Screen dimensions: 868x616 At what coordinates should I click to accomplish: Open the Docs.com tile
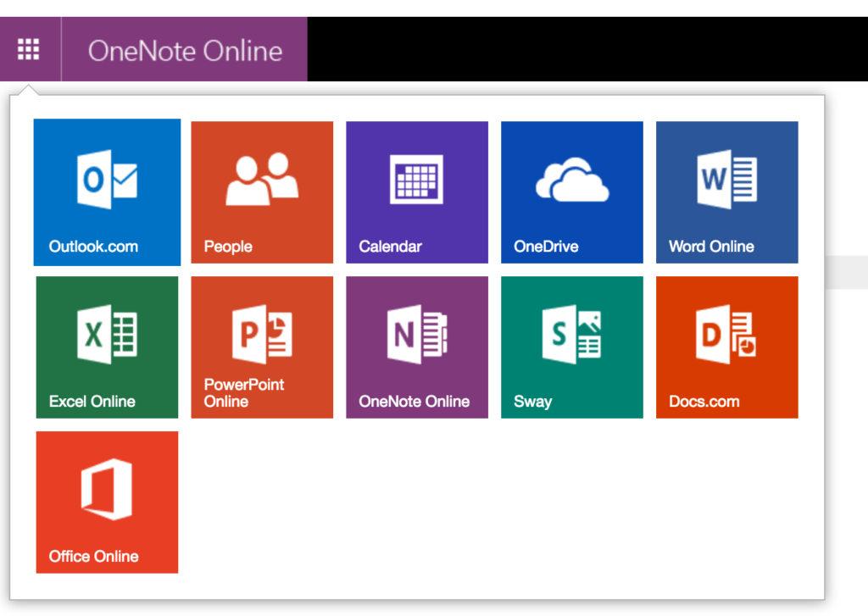tap(726, 347)
